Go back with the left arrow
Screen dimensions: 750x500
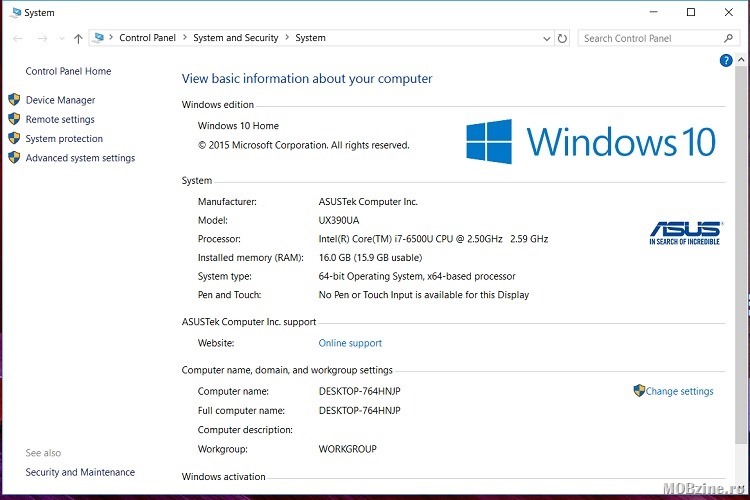click(18, 38)
